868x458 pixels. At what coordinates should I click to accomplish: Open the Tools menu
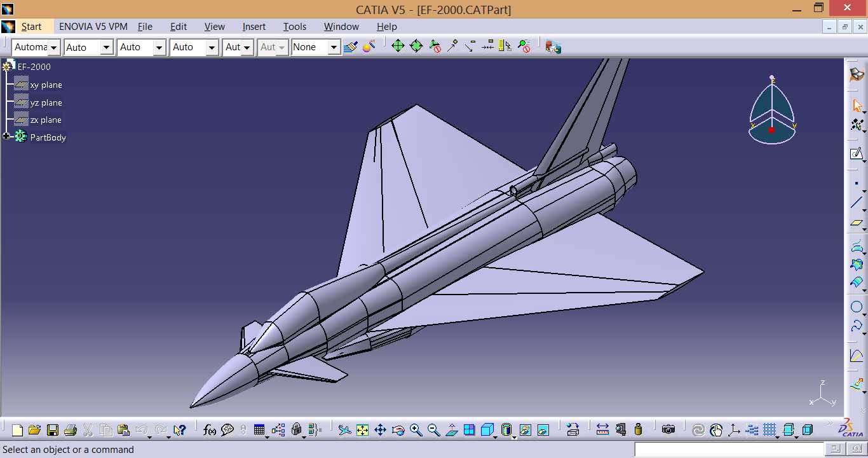pyautogui.click(x=295, y=27)
